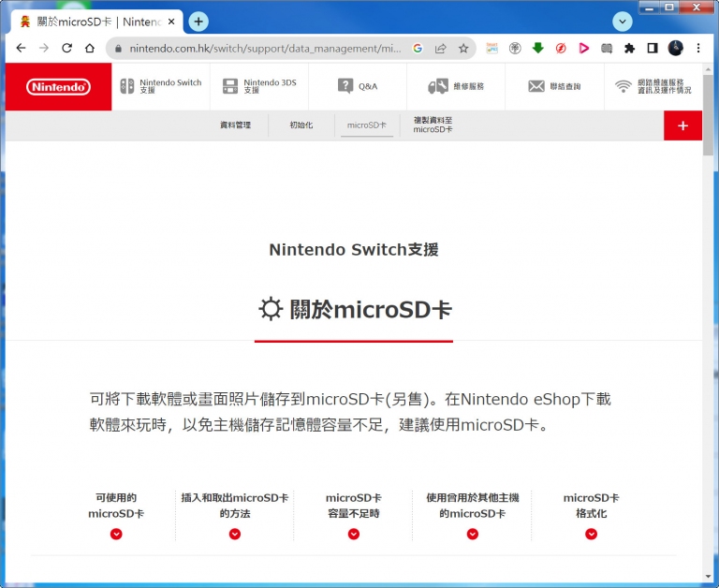Click the scrollbar down arrow
The width and height of the screenshot is (719, 588).
point(709,577)
